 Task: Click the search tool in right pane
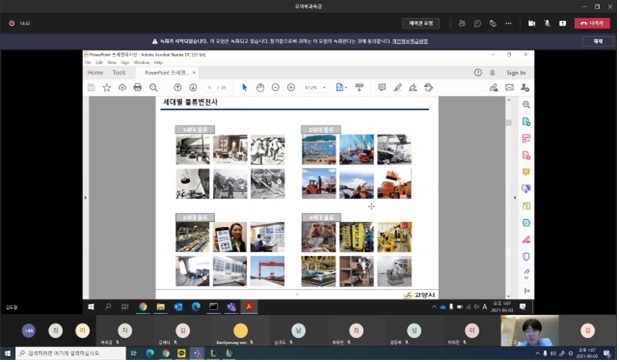coord(526,105)
